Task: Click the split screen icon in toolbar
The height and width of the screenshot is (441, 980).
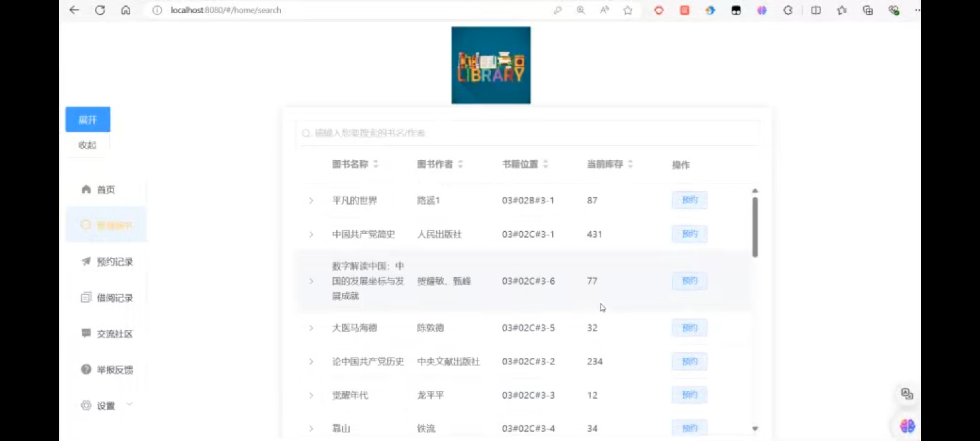Action: coord(816,10)
